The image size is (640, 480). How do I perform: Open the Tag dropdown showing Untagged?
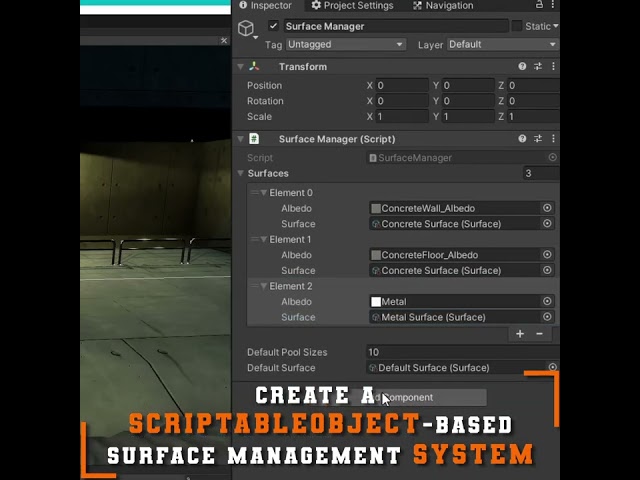[x=346, y=44]
